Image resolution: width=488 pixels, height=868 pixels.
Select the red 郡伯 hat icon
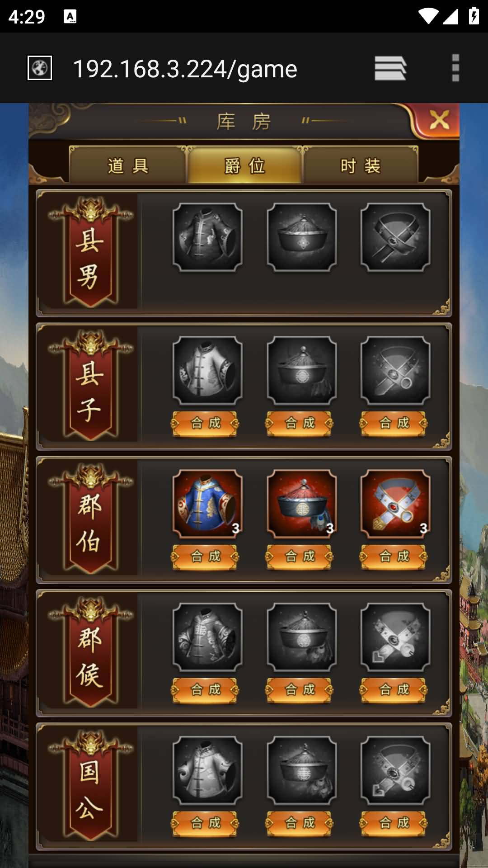click(301, 504)
